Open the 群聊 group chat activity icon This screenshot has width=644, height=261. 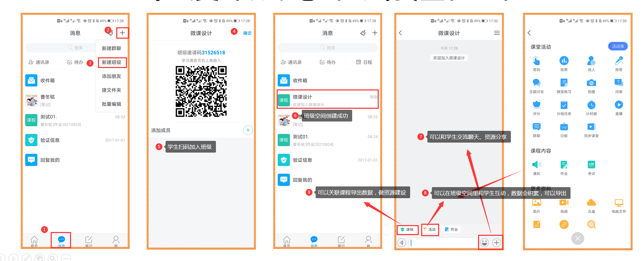536,127
